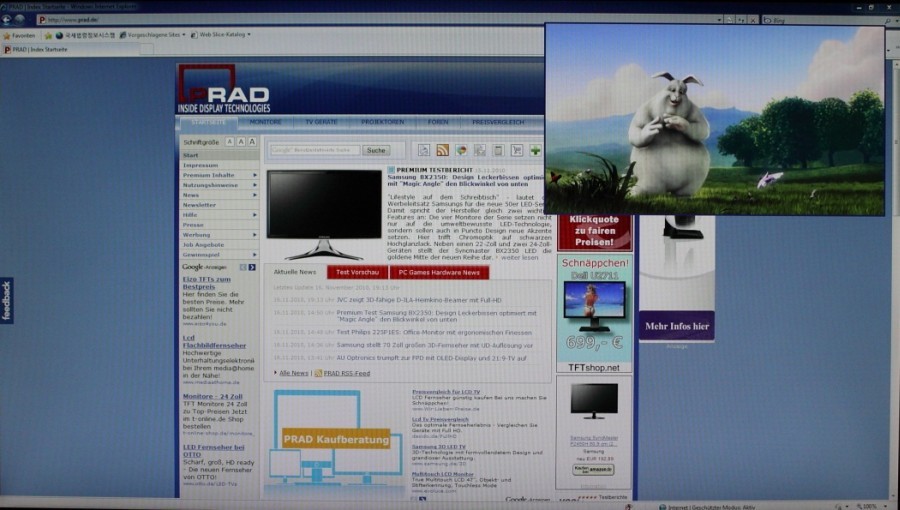Select the smallest Schriftgröße 'A' button

tap(229, 142)
